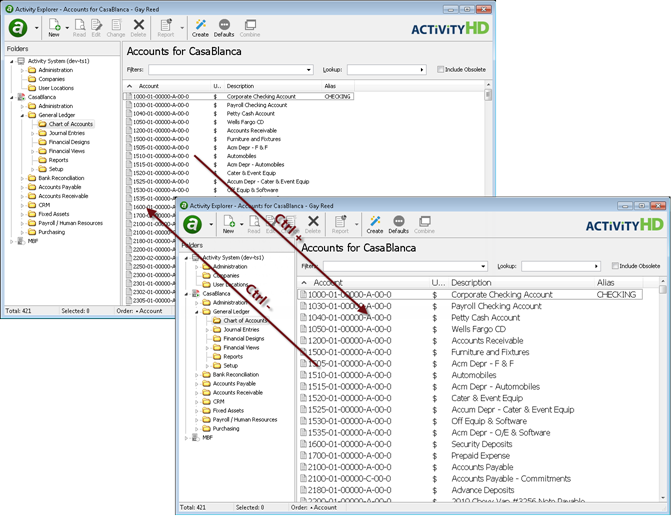
Task: Open Report dropdown arrow in front window toolbar
Action: (356, 224)
